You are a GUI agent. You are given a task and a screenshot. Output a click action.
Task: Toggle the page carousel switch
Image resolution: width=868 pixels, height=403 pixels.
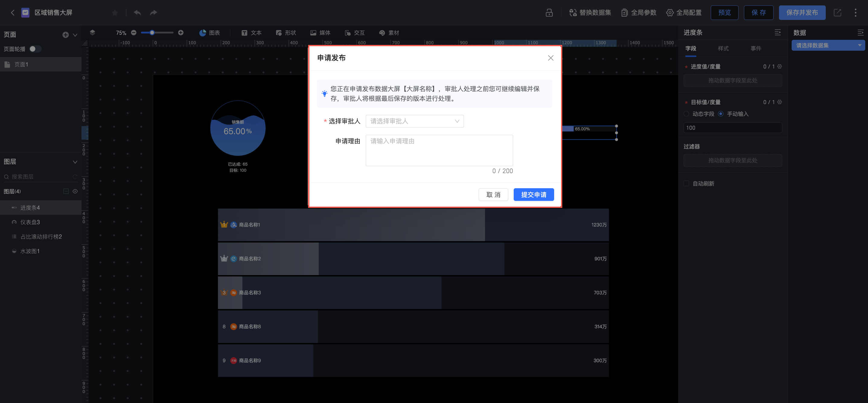[35, 49]
